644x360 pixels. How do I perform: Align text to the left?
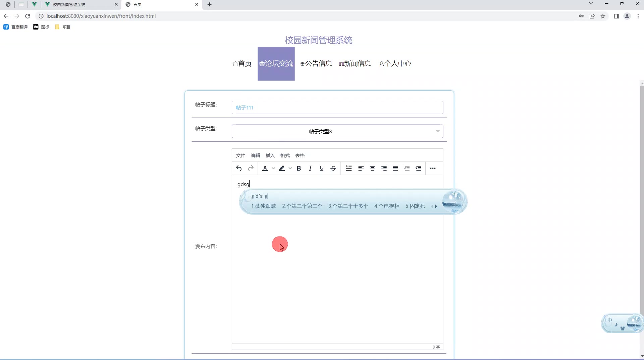tap(361, 168)
